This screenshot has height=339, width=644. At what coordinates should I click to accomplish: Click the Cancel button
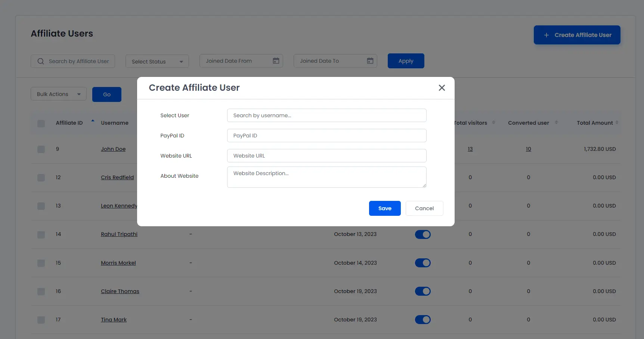click(424, 208)
